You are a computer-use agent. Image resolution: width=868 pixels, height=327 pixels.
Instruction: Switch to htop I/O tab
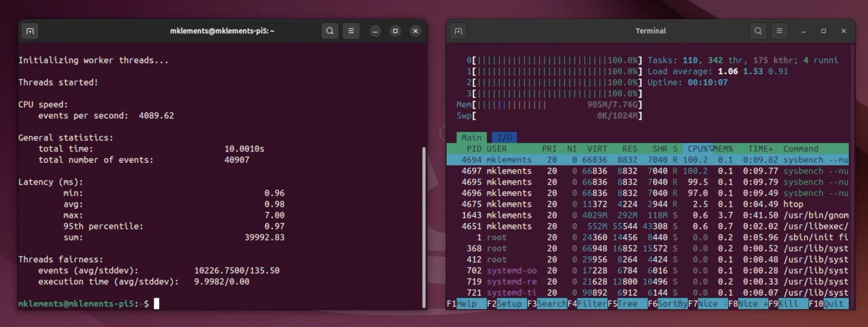pos(504,137)
